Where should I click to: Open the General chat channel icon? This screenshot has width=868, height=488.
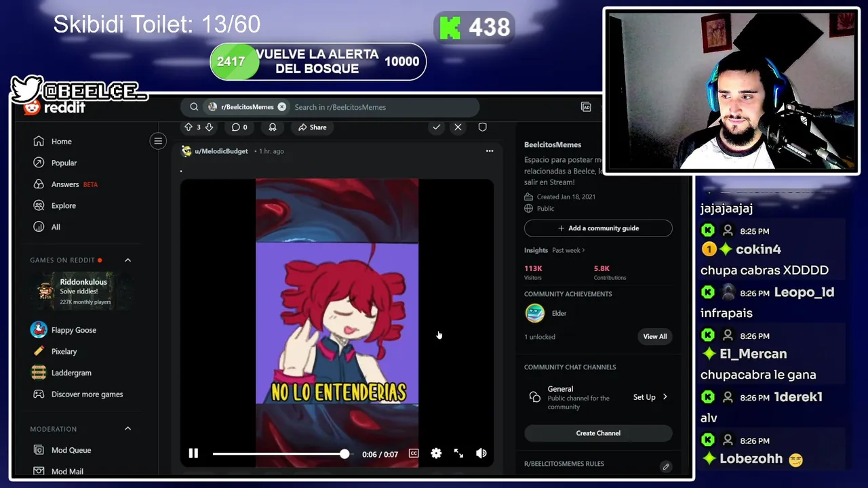pyautogui.click(x=535, y=397)
